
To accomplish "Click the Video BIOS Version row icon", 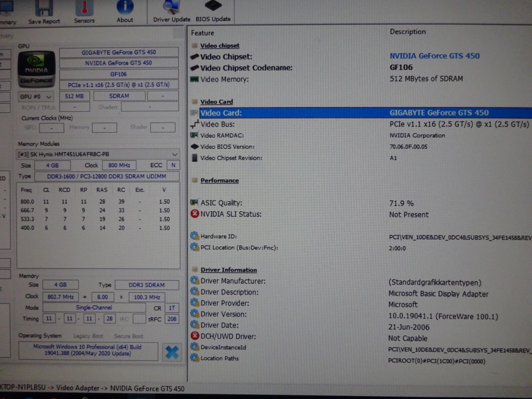I will coord(195,146).
